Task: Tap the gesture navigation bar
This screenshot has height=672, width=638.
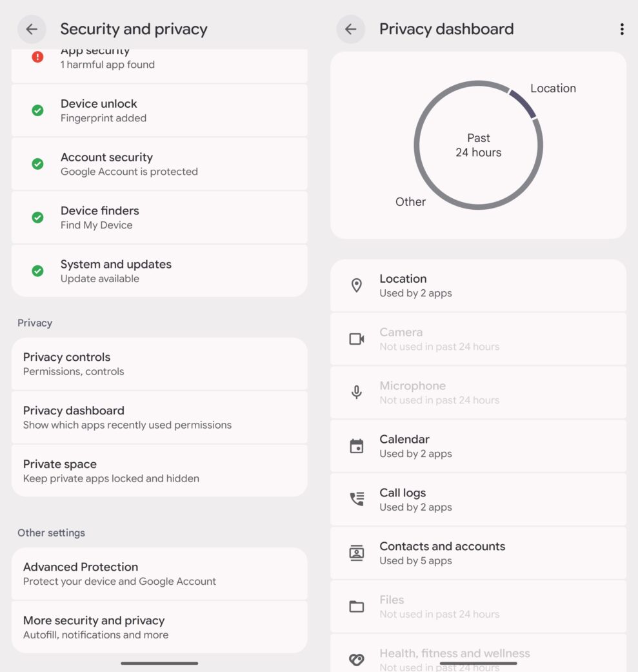Action: pos(159,663)
